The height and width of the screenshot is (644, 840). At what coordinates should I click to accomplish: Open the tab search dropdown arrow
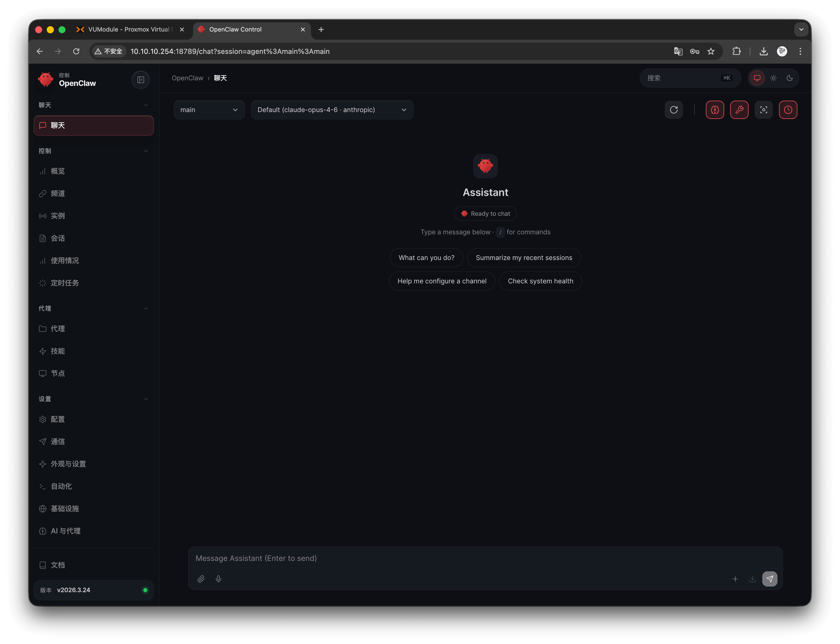[x=801, y=29]
